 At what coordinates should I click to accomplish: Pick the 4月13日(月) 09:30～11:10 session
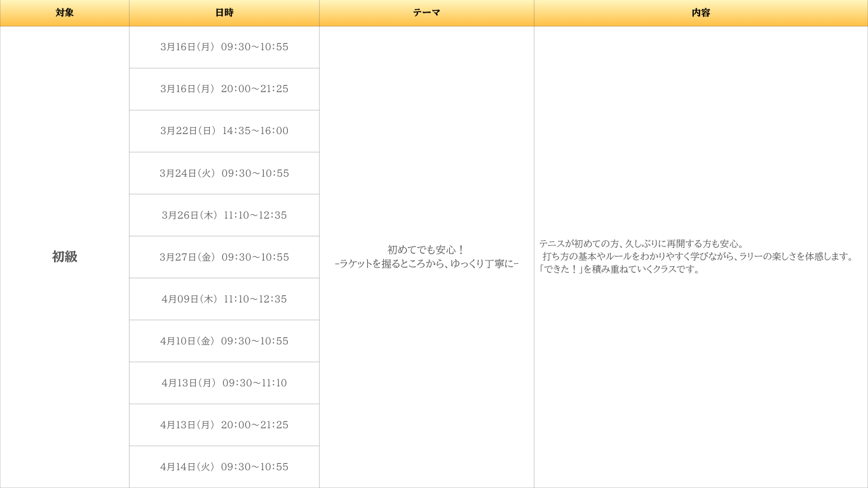[x=224, y=383]
